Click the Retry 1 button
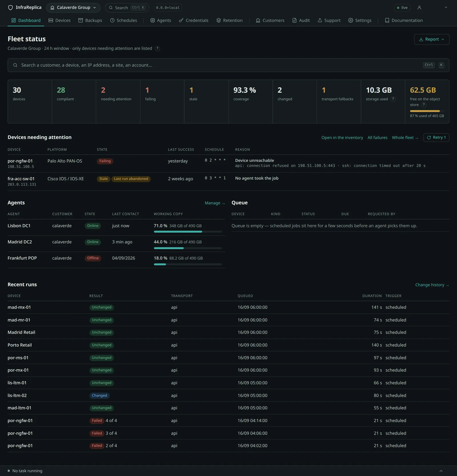457x476 pixels. tap(436, 137)
